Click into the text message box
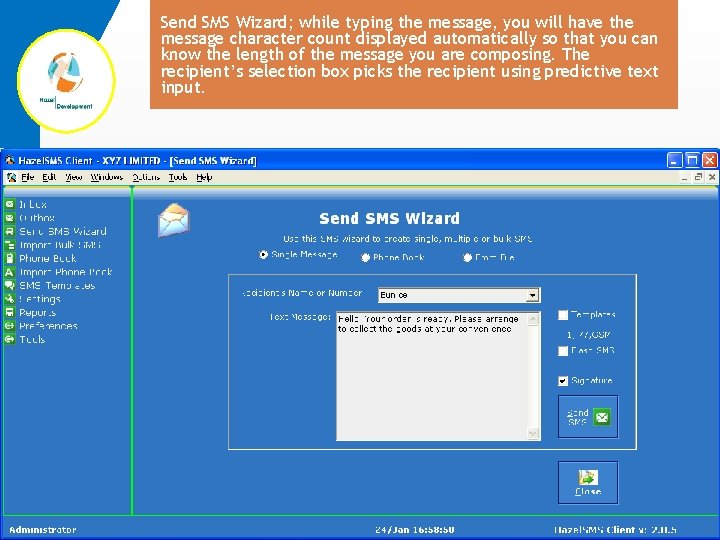Viewport: 720px width, 540px height. tap(432, 376)
